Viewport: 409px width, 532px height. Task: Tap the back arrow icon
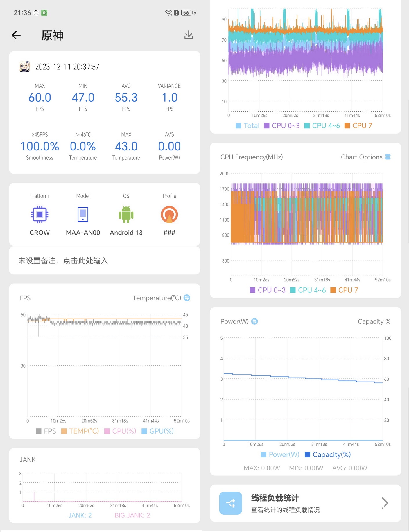point(16,35)
